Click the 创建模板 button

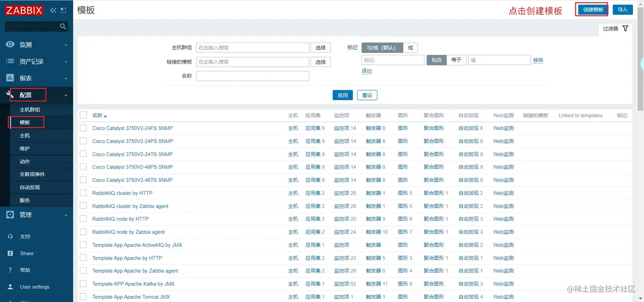593,10
